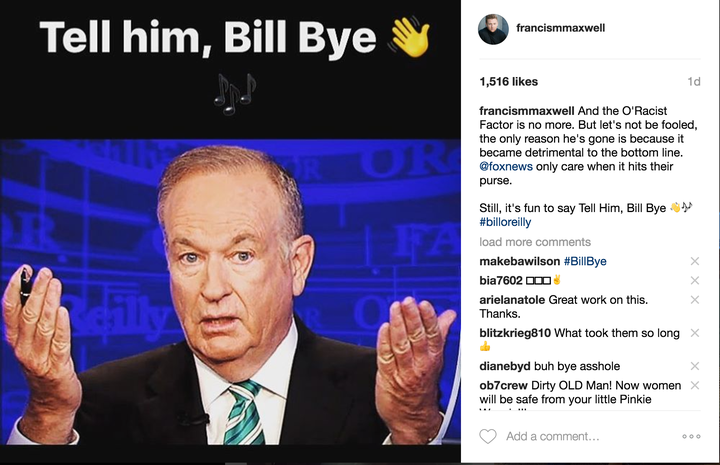This screenshot has width=720, height=465.
Task: Click the 1d post timestamp
Action: tap(694, 81)
